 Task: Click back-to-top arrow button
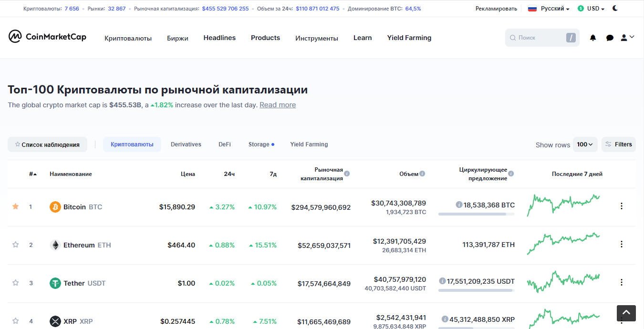(x=626, y=313)
